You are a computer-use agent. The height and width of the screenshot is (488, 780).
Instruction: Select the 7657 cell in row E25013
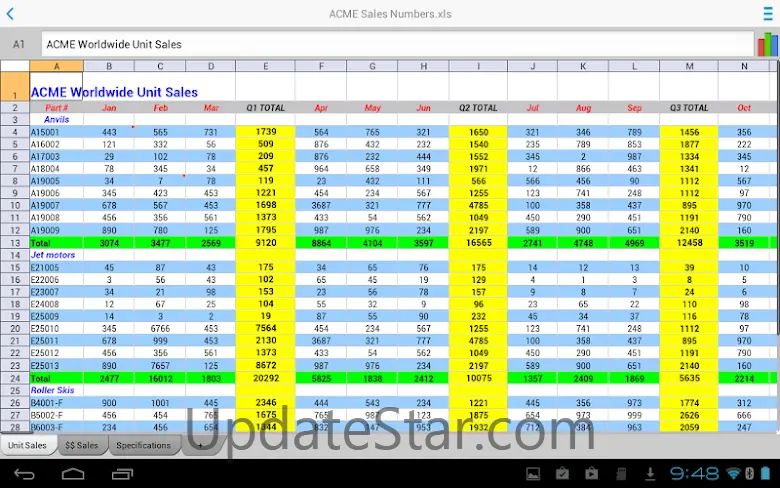coord(160,366)
